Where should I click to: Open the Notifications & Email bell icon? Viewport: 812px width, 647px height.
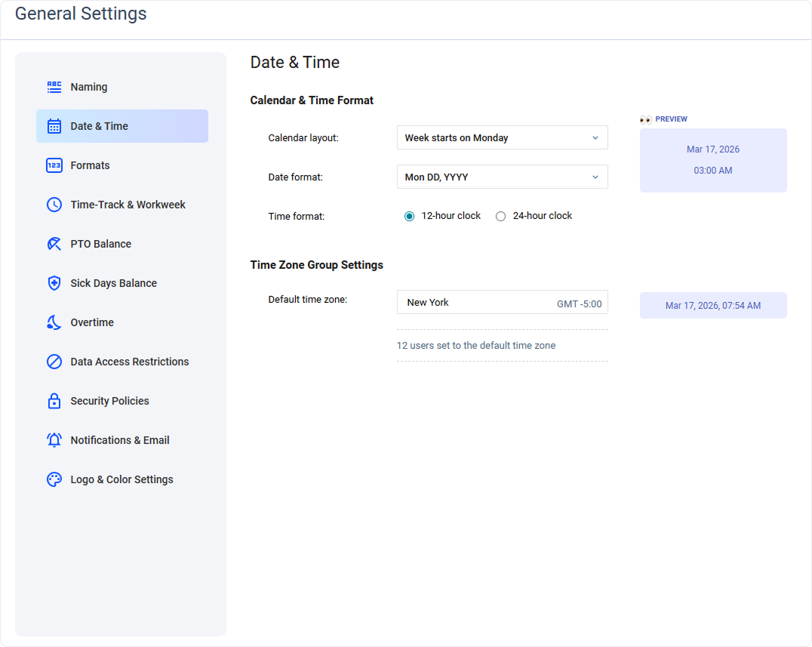tap(54, 440)
